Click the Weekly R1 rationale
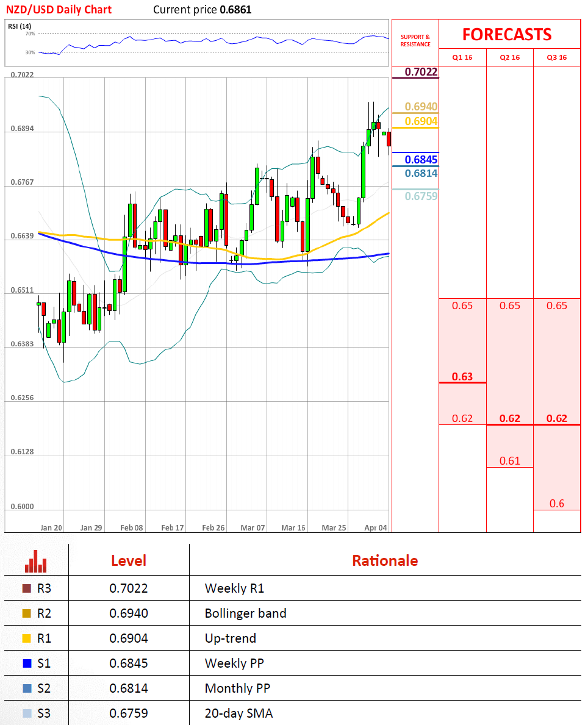The image size is (588, 725). click(235, 588)
